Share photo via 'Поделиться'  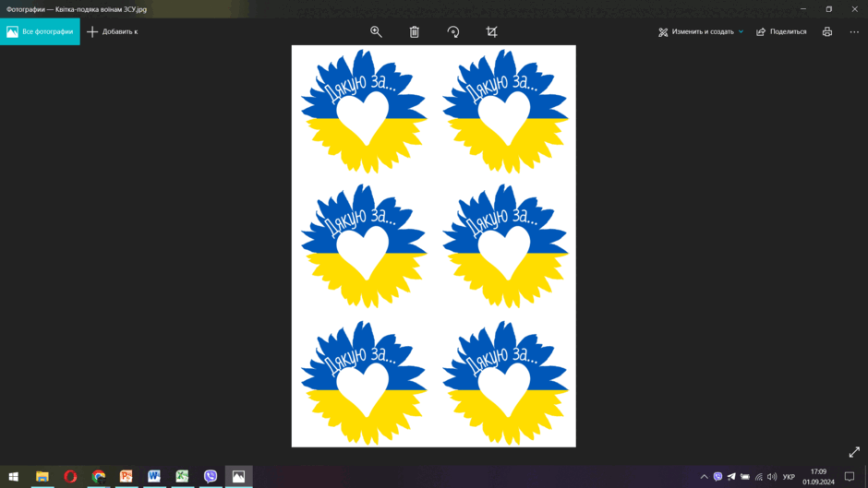(781, 31)
